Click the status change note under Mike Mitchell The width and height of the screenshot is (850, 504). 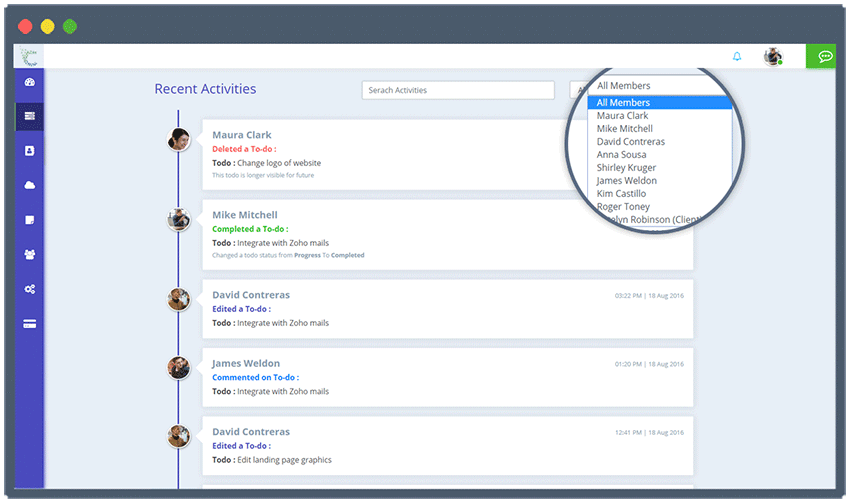pyautogui.click(x=288, y=255)
